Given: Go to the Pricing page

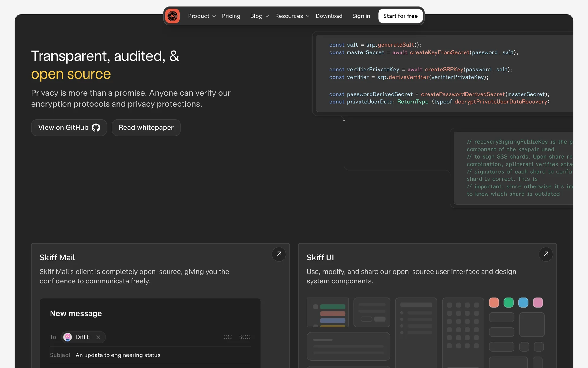Looking at the screenshot, I should click(x=231, y=16).
